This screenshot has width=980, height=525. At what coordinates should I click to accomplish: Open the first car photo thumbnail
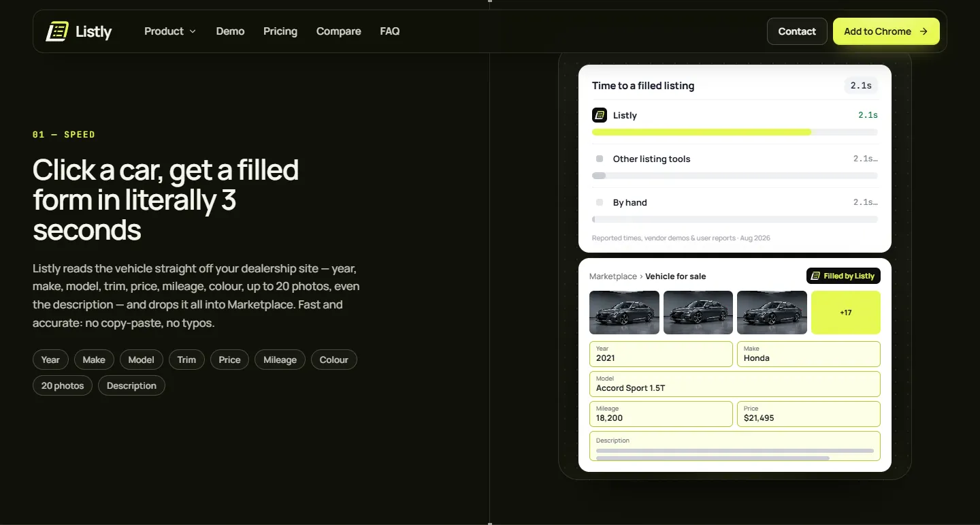click(624, 313)
